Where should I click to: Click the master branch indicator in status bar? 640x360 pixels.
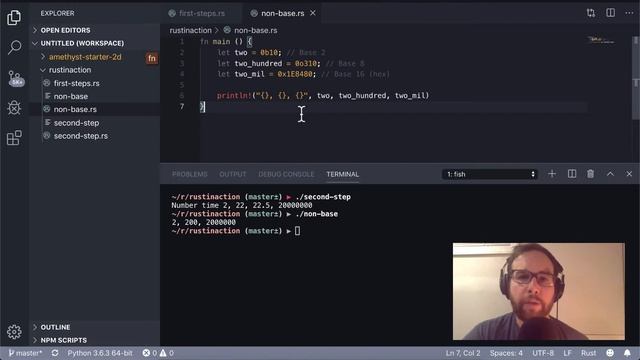[x=25, y=353]
